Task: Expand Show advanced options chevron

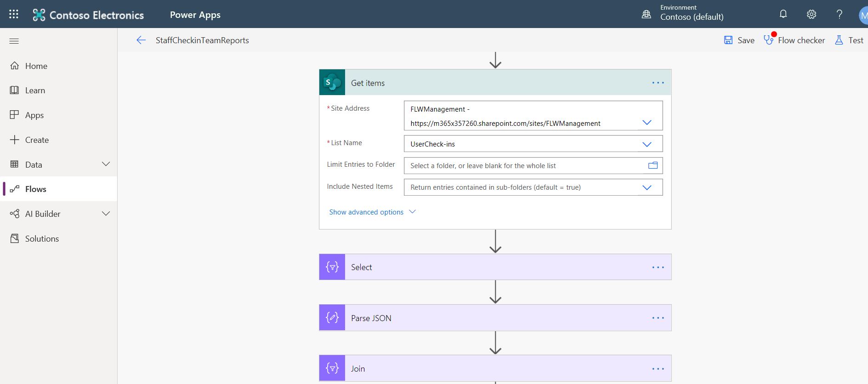Action: pos(412,212)
